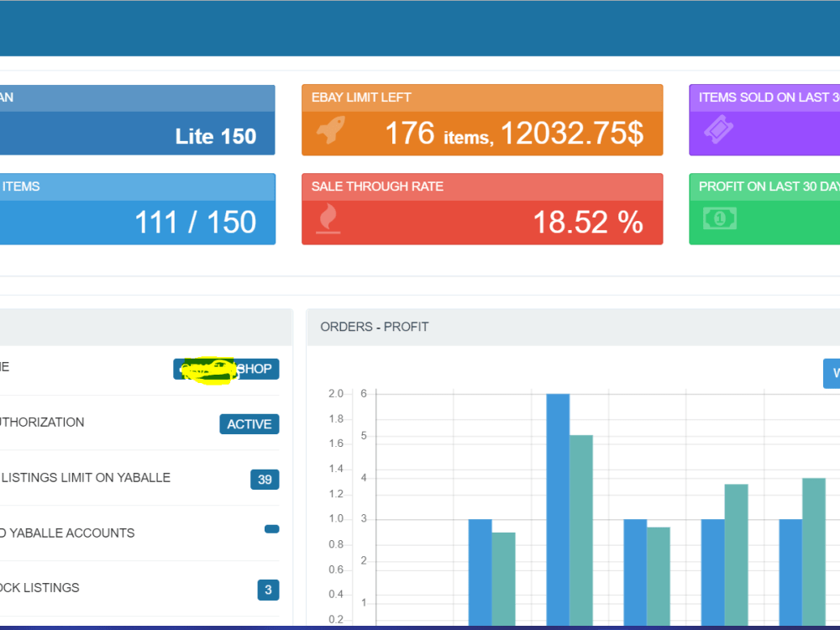Click the ORDERS - PROFIT chart title
Screen dimensions: 840x630
(375, 327)
